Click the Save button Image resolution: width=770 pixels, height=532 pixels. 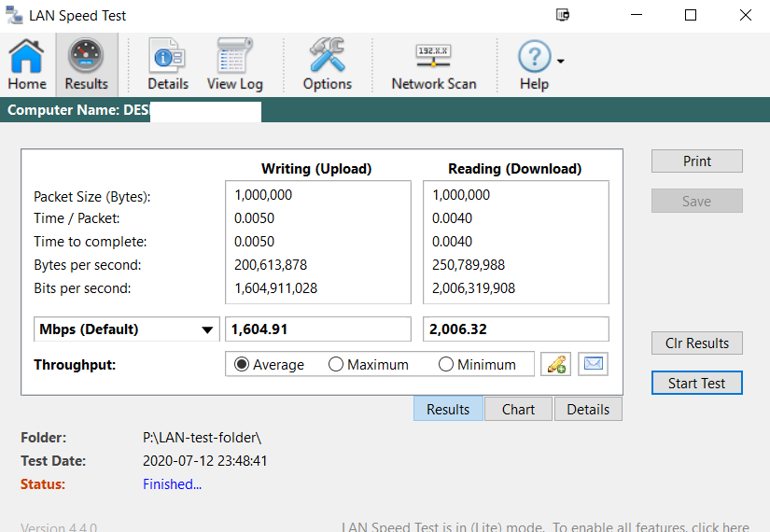click(x=697, y=201)
